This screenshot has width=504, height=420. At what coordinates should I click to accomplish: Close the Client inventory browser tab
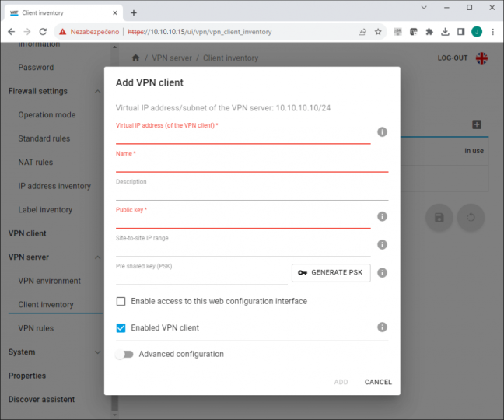(115, 13)
